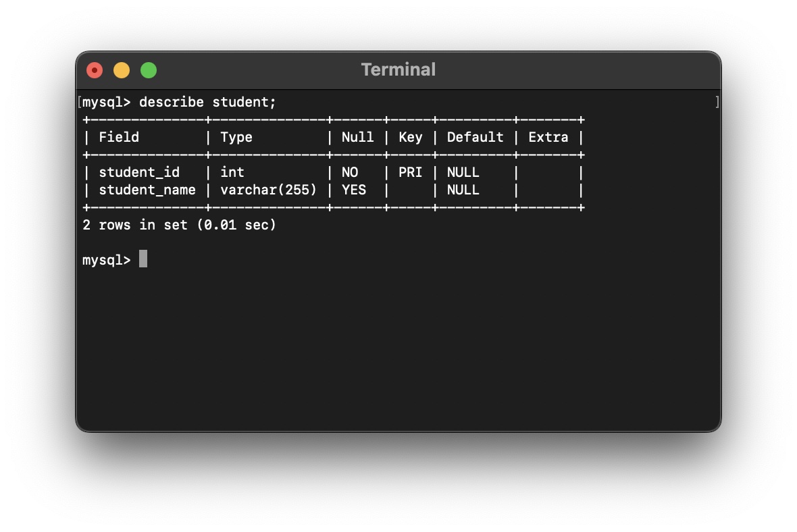This screenshot has height=532, width=797.
Task: Click the green zoom button
Action: tap(148, 69)
